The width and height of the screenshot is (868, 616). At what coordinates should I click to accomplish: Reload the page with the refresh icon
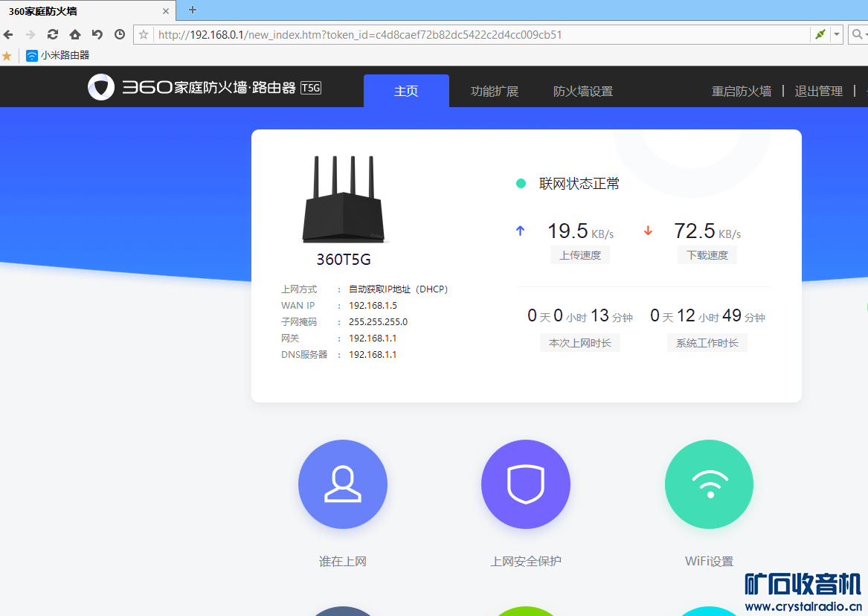53,34
